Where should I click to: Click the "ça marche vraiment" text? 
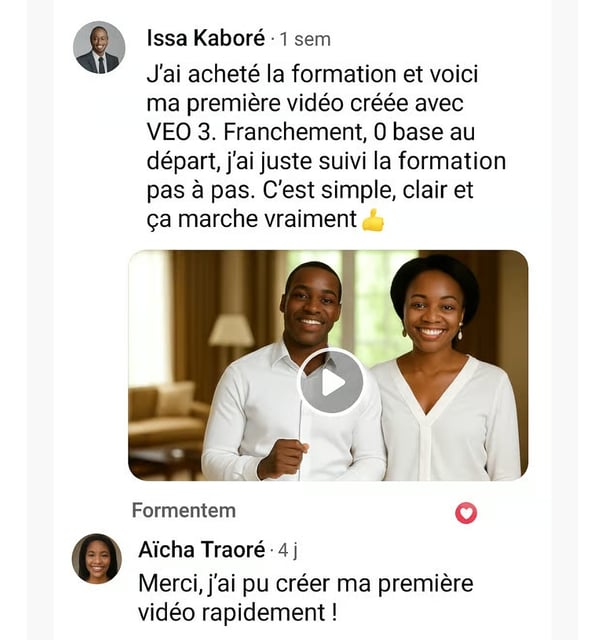[251, 219]
